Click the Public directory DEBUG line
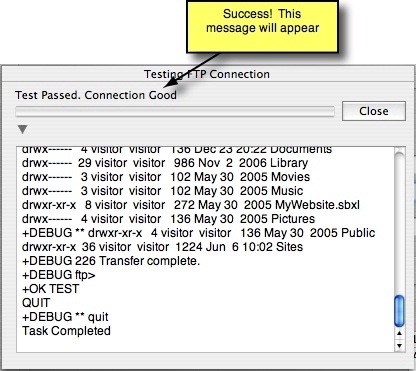 (x=199, y=233)
